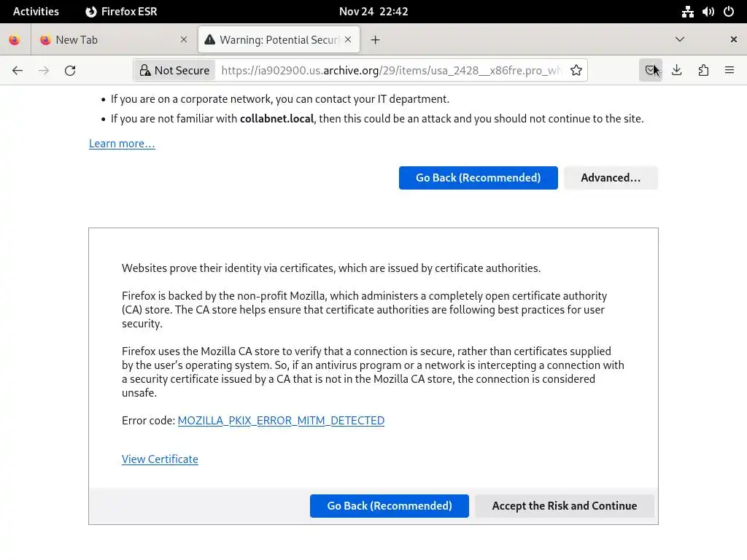
Task: Click Accept the Risk and Continue
Action: tap(565, 506)
